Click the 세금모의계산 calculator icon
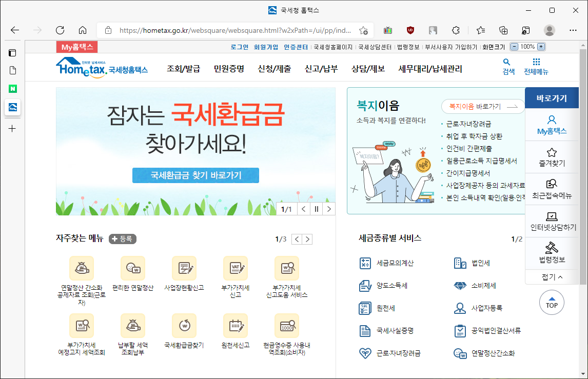Screen dimensions: 588x379 tap(365, 263)
